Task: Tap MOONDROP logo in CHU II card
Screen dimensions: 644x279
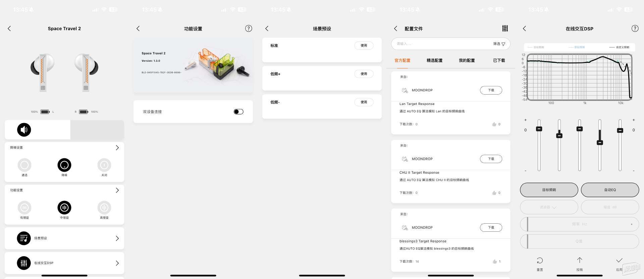Action: click(405, 159)
